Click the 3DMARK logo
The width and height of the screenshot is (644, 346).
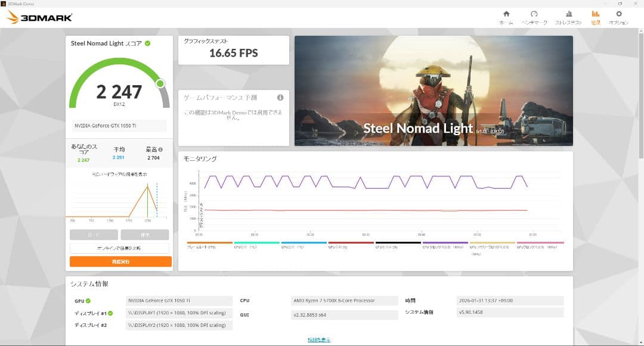[37, 16]
